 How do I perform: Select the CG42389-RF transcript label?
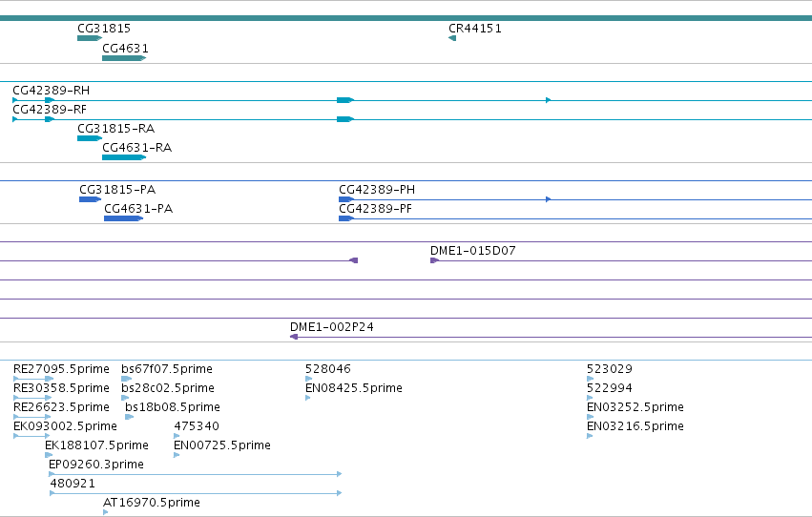pyautogui.click(x=50, y=110)
